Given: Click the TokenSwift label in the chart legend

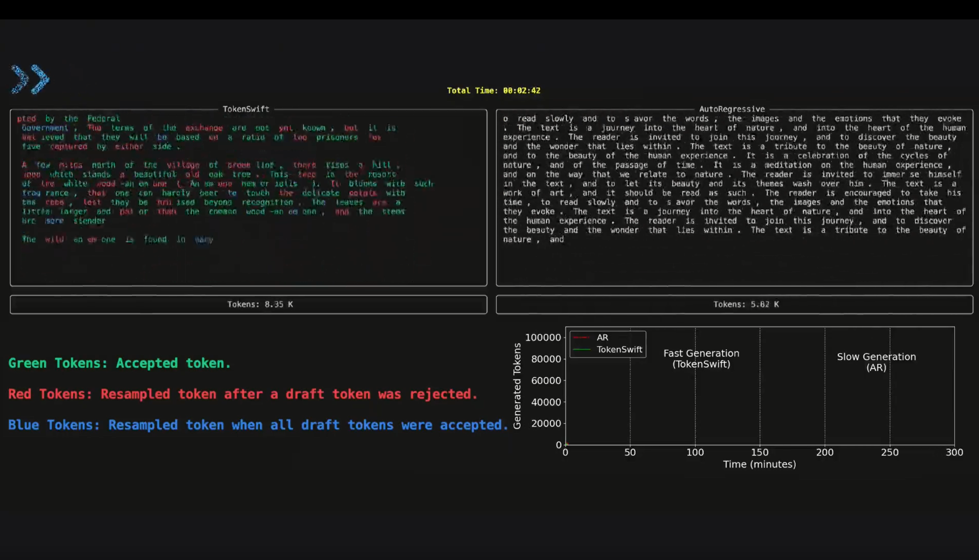Looking at the screenshot, I should [619, 350].
